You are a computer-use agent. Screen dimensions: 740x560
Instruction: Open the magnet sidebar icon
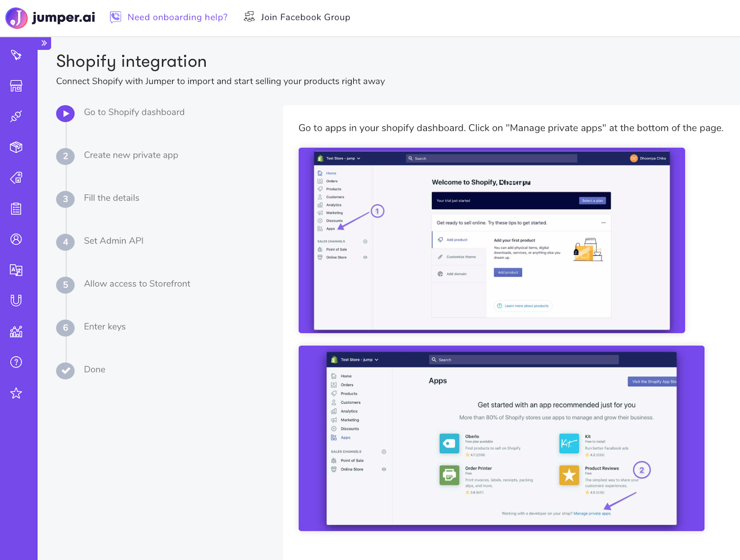click(16, 301)
